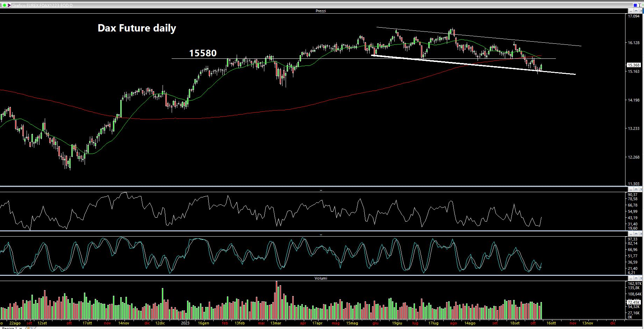Click the 14.198 price axis label
Screen dimensions: 644x329
tap(634, 100)
